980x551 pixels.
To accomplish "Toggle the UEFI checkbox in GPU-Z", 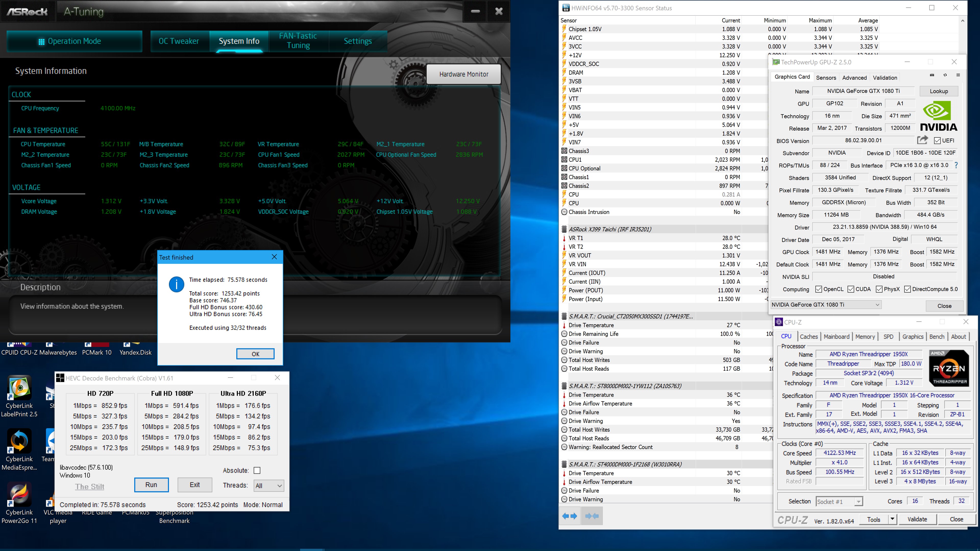I will (937, 141).
